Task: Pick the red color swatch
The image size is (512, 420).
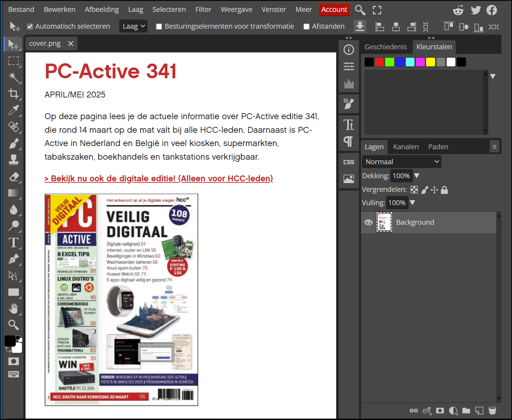Action: 379,62
